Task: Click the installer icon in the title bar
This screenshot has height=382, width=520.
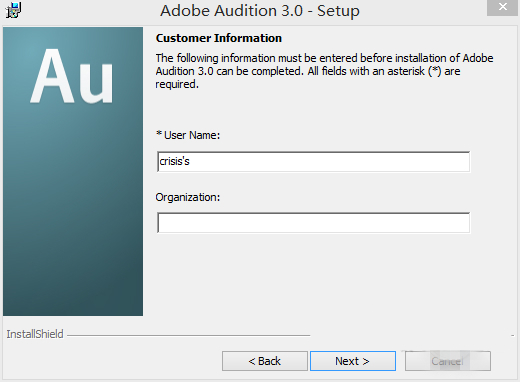Action: (x=13, y=10)
